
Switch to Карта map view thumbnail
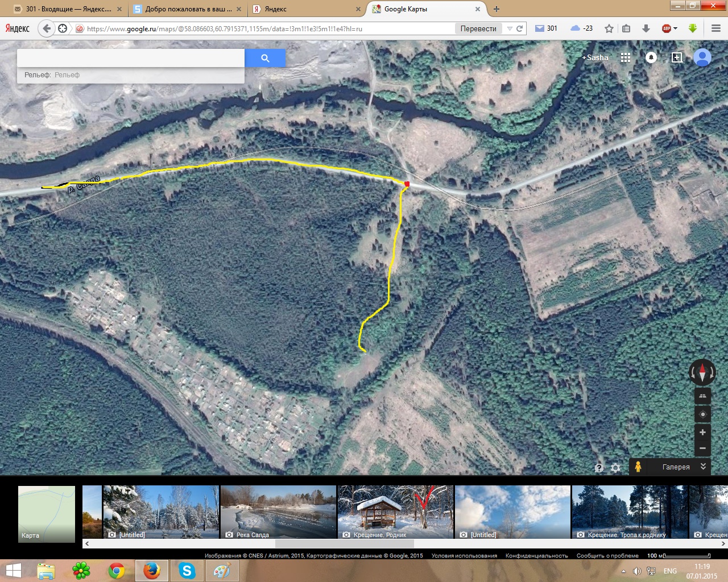tap(47, 514)
